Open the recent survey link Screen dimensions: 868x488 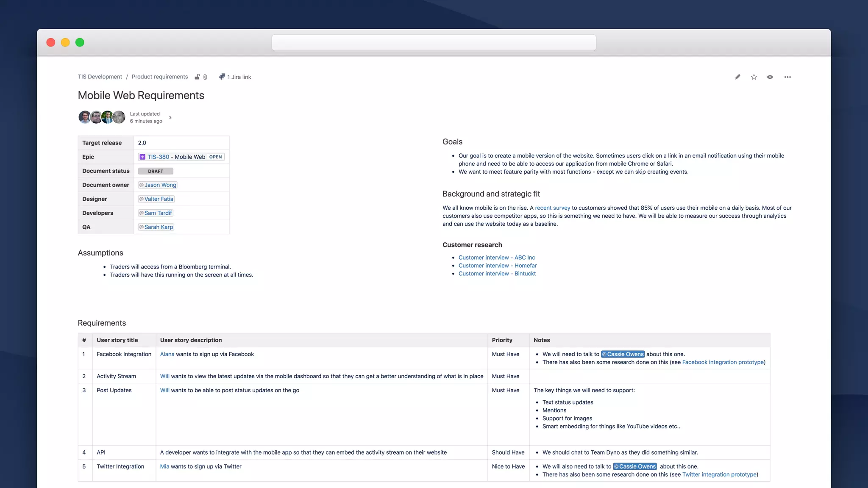[552, 208]
